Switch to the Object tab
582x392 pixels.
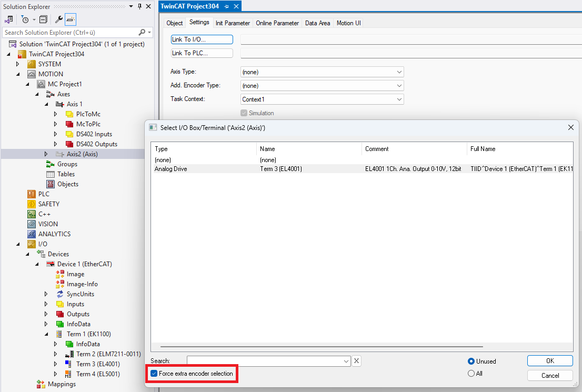pos(175,23)
